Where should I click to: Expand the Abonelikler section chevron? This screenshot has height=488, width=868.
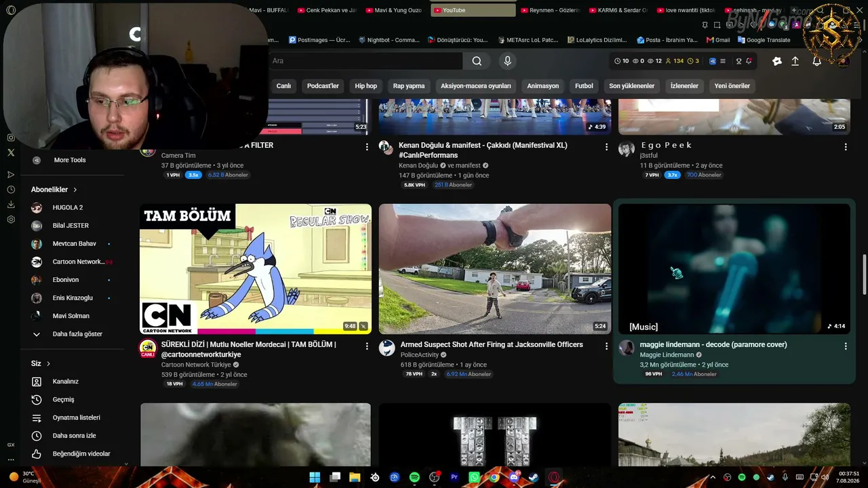[x=75, y=190]
